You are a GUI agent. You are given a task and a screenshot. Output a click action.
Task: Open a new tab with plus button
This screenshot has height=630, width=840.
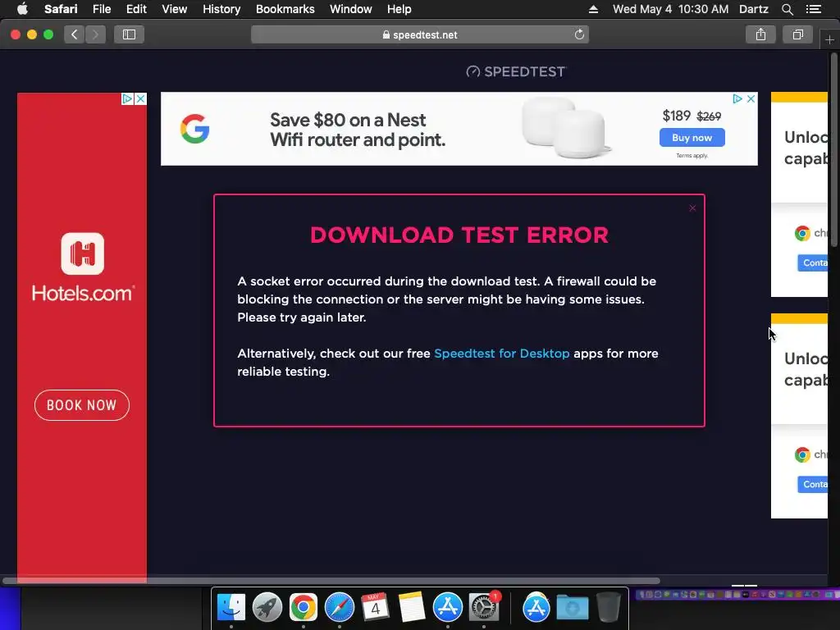(x=829, y=39)
